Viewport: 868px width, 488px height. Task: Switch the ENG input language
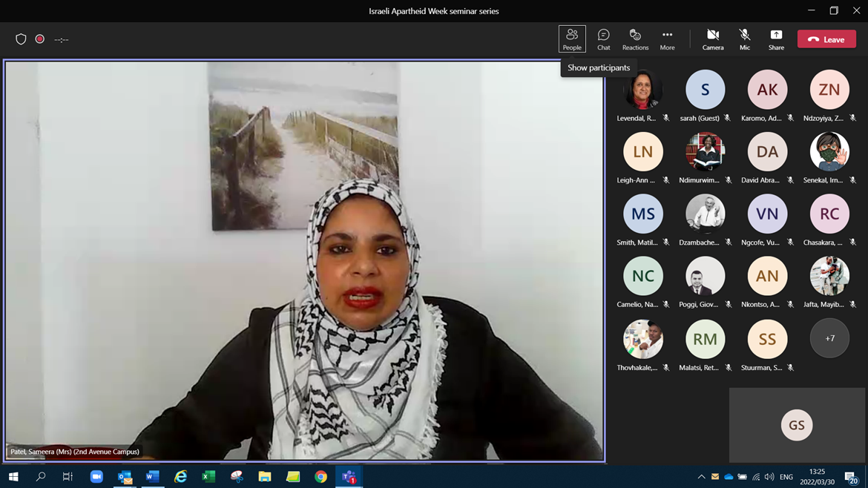tap(786, 476)
